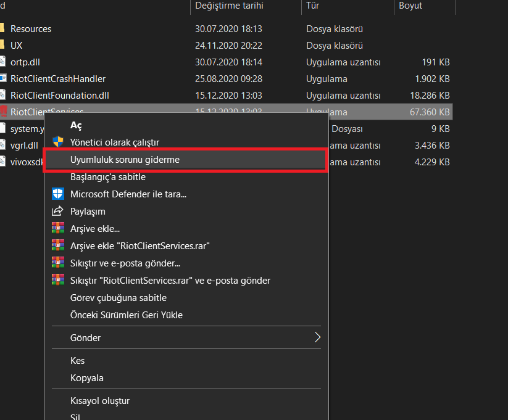Click the WinRAR icon beside Arşive ekle...

point(58,228)
